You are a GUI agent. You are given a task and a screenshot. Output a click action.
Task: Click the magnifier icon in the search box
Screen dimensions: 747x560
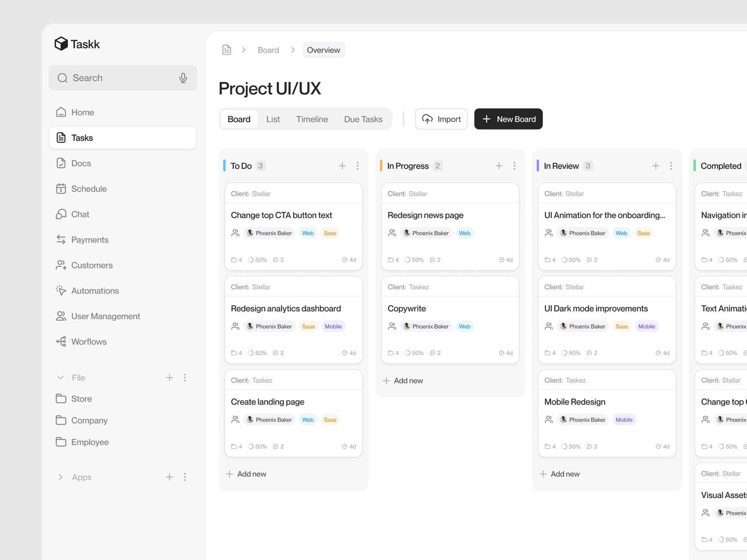(62, 78)
